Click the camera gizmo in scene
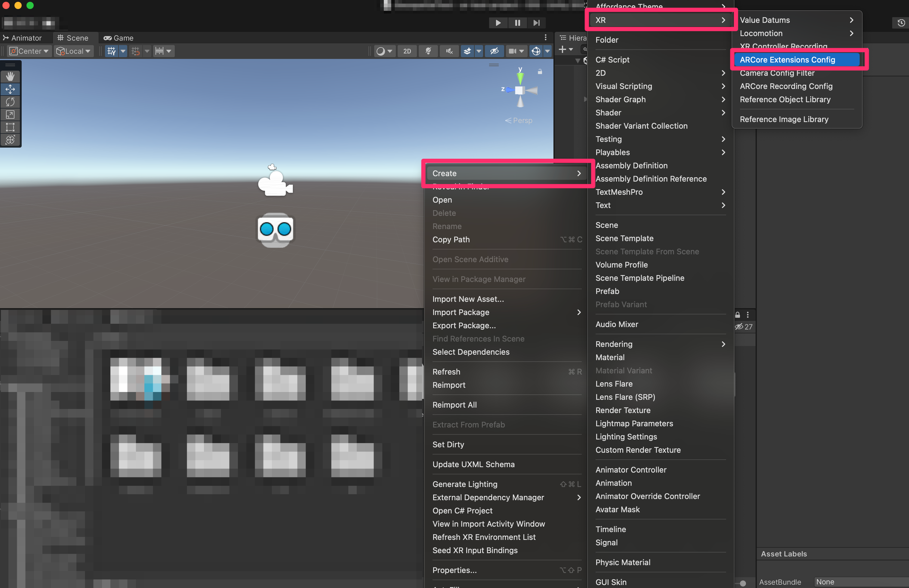This screenshot has width=909, height=588. 275,183
